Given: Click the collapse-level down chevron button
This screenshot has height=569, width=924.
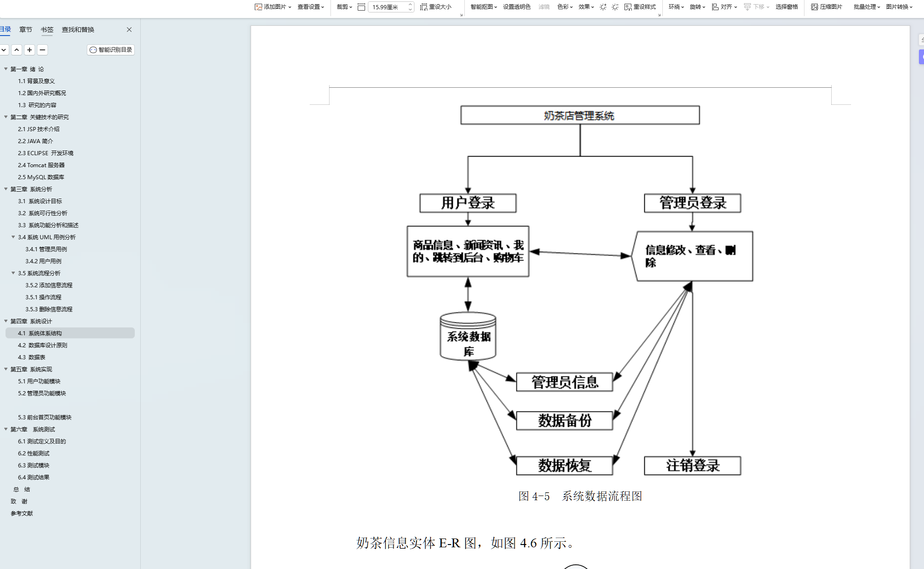Looking at the screenshot, I should click(4, 50).
